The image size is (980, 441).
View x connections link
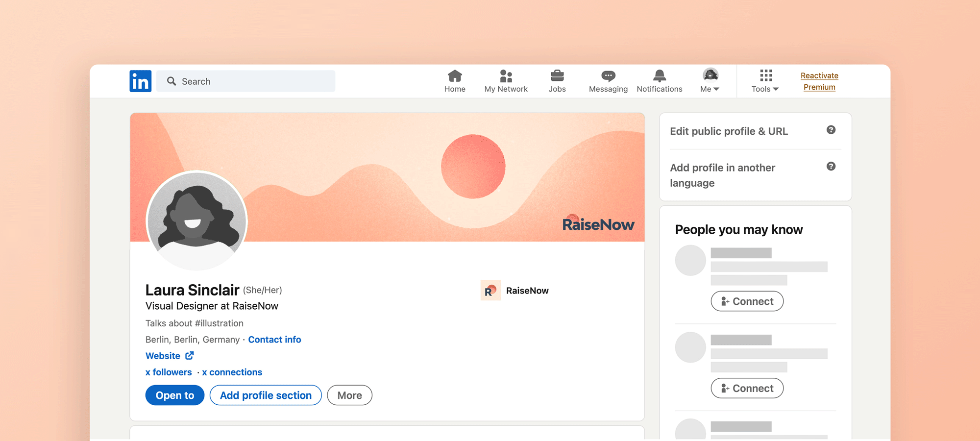(232, 372)
